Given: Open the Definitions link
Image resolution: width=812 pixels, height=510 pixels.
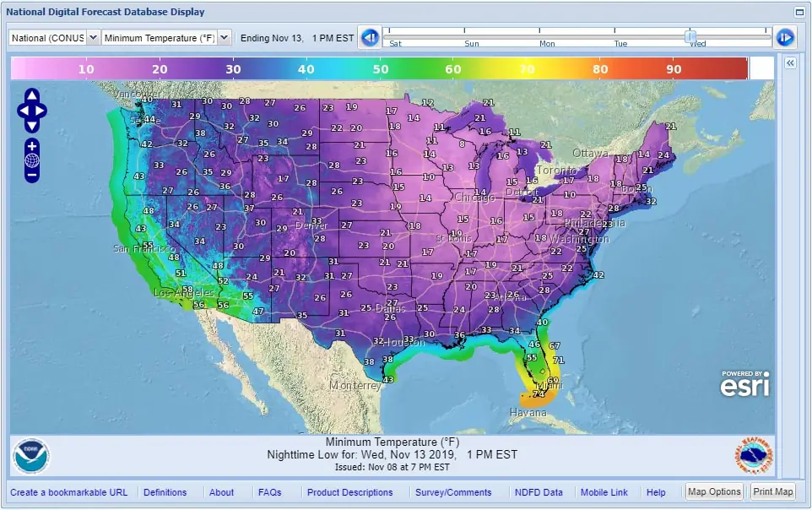Looking at the screenshot, I should (165, 492).
